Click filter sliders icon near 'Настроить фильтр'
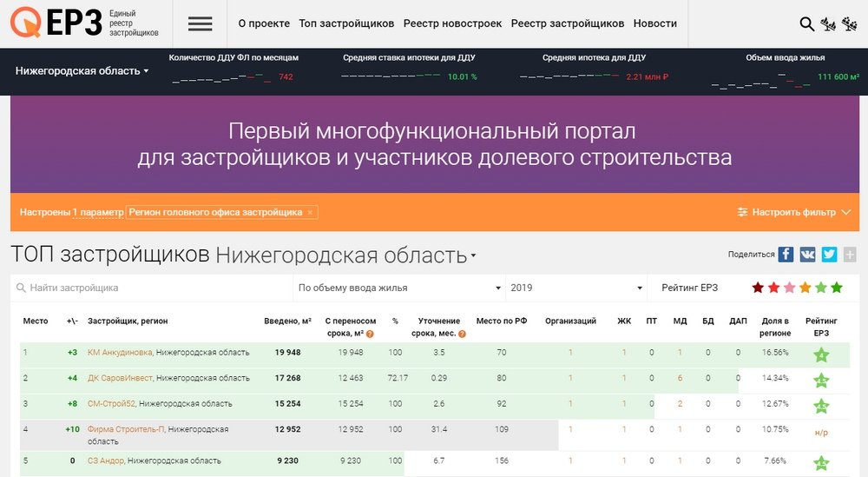The width and height of the screenshot is (868, 477). (742, 212)
